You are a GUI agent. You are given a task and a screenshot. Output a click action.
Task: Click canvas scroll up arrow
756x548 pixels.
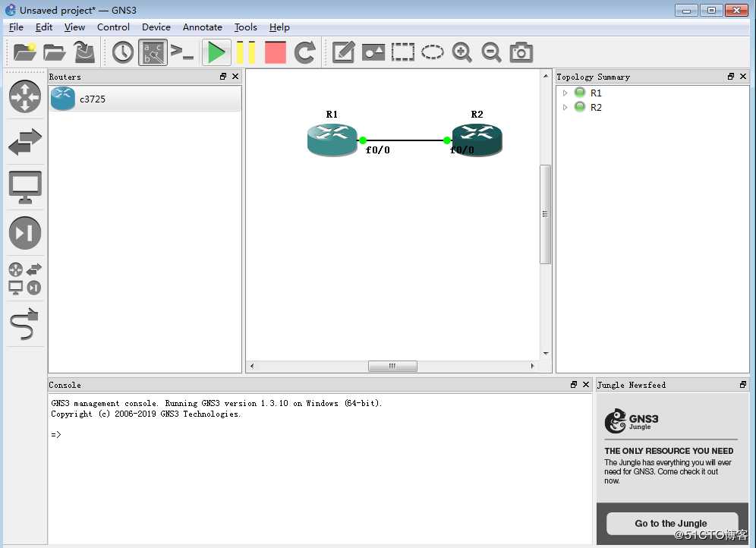click(545, 76)
